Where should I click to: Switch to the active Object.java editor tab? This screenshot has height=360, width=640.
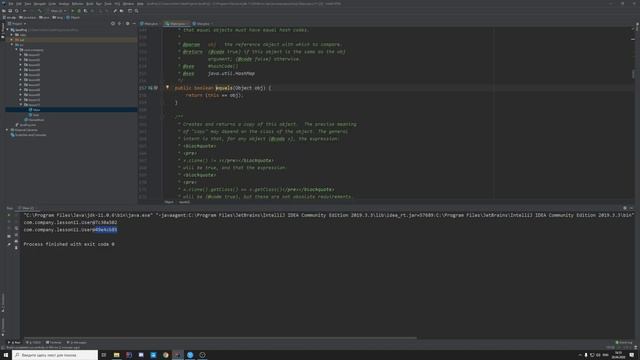(x=176, y=24)
